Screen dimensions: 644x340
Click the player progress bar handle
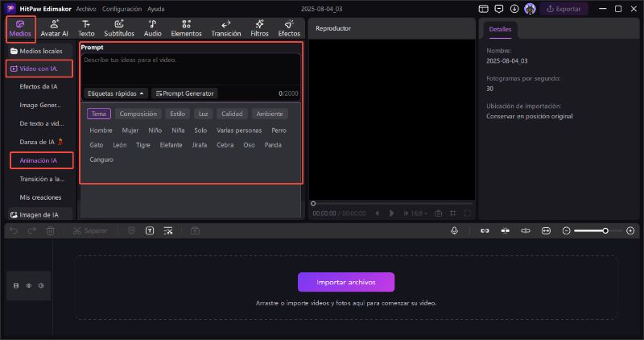coord(313,204)
